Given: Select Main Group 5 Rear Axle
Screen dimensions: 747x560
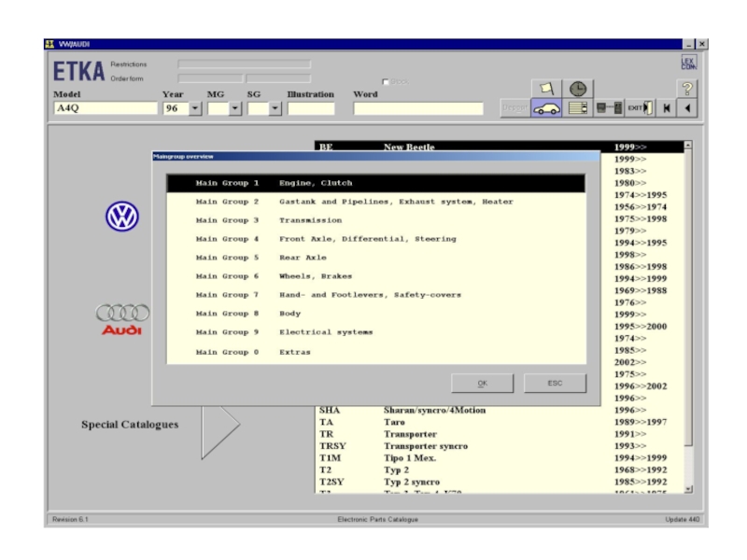Looking at the screenshot, I should click(376, 258).
